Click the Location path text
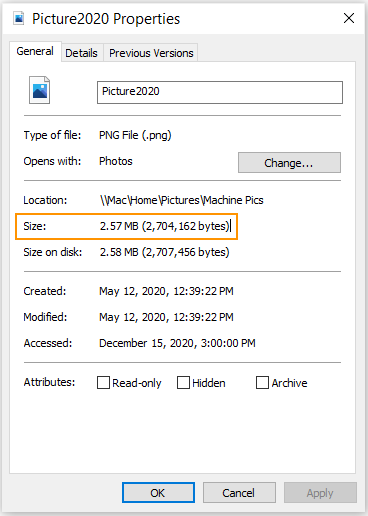 [x=182, y=200]
